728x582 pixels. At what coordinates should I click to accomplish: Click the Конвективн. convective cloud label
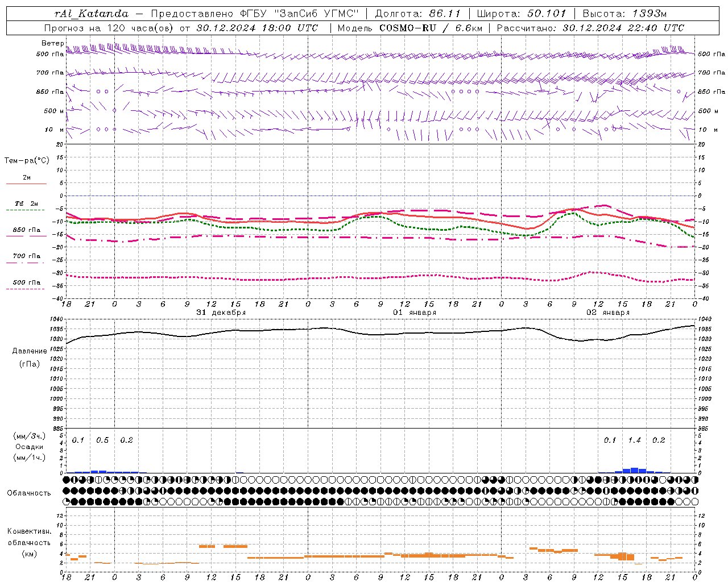pyautogui.click(x=30, y=531)
